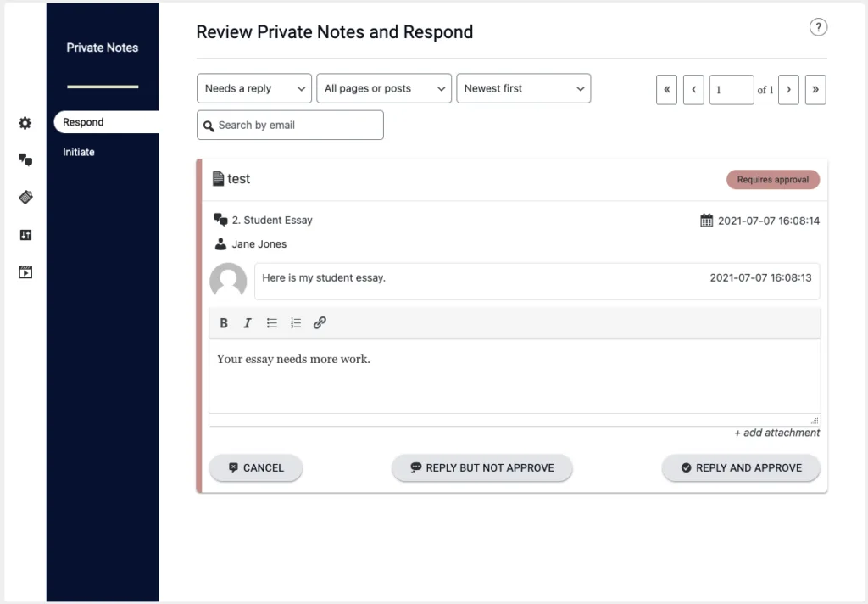This screenshot has width=868, height=604.
Task: Click the person icon beside Jane Jones
Action: 220,243
